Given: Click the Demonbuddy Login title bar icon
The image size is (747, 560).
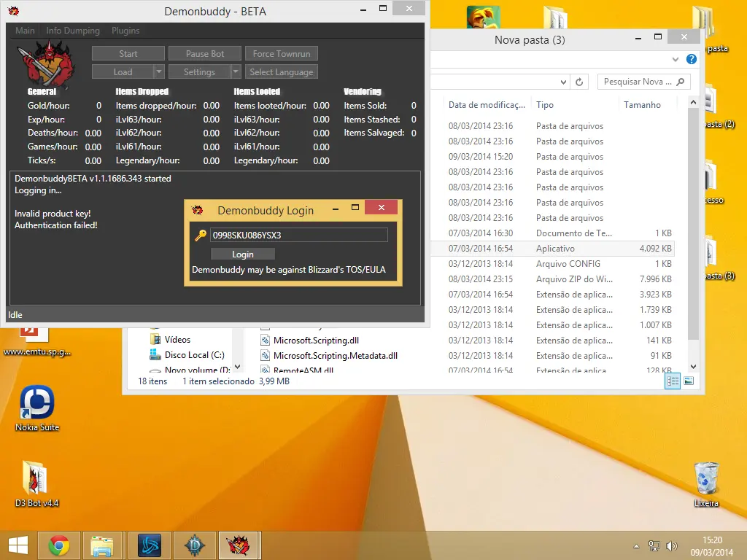Looking at the screenshot, I should click(x=197, y=210).
